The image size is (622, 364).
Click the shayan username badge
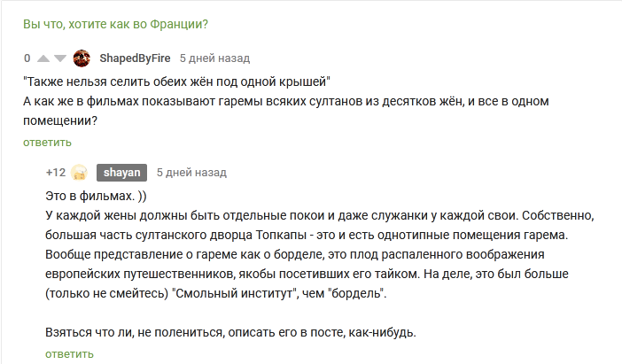click(121, 172)
